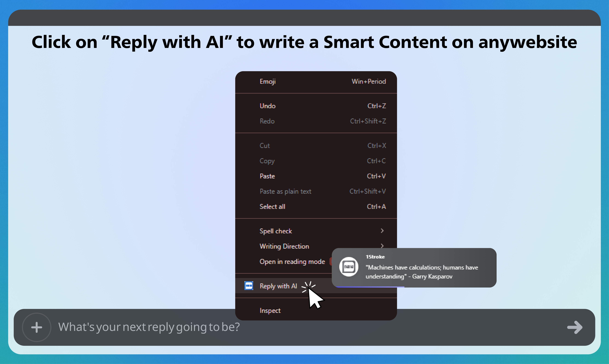Screen dimensions: 609x364
Task: Choose Select all in the menu
Action: coord(272,207)
